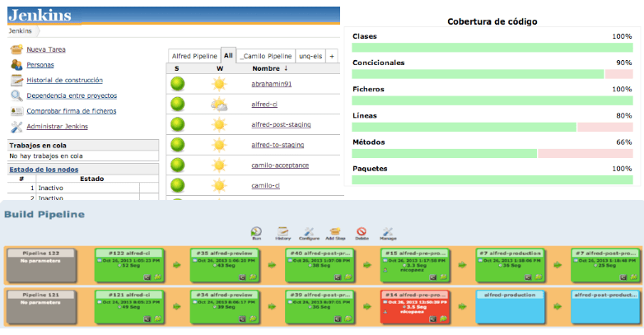Open the camilo-acceptance job link
The image size is (644, 335).
pyautogui.click(x=280, y=165)
